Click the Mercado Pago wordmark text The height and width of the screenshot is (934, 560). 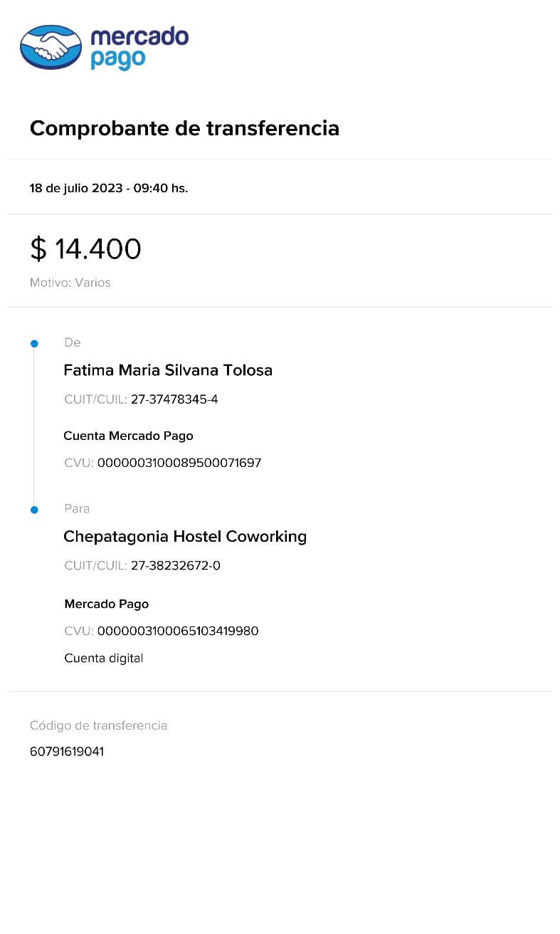pos(139,47)
